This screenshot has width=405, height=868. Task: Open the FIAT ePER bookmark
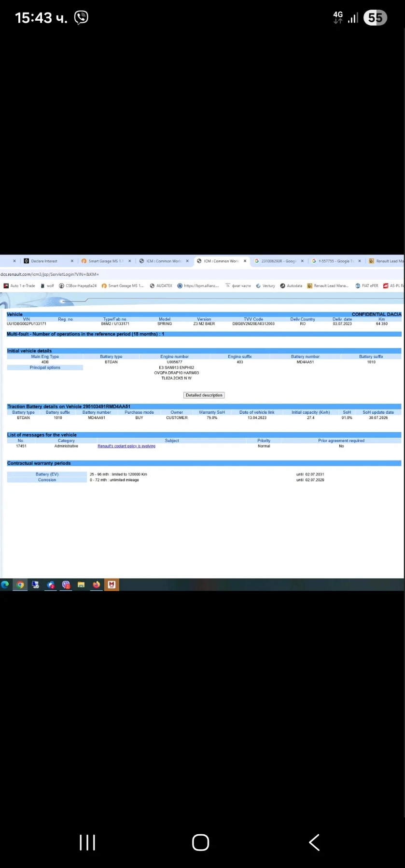367,285
